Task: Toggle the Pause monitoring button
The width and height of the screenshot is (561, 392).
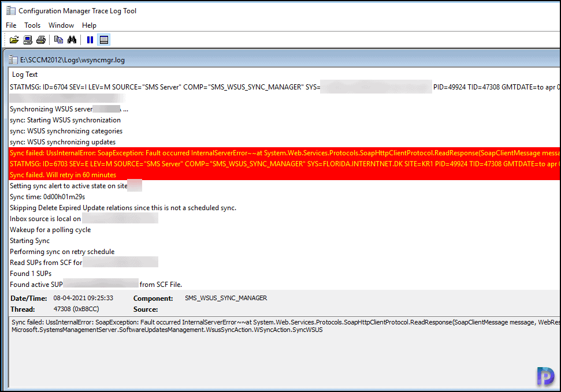Action: (x=90, y=40)
